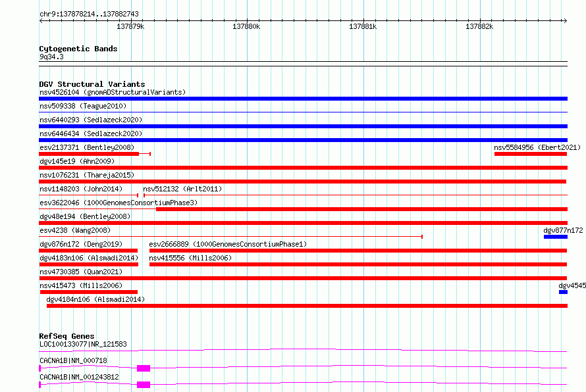586x392 pixels.
Task: Click the red bar under dgv4183n106
Action: 89,264
